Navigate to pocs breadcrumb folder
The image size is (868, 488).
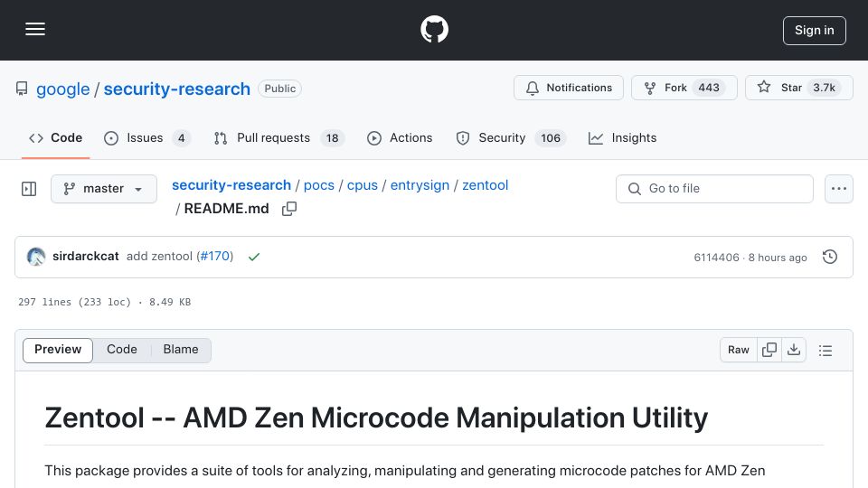319,184
